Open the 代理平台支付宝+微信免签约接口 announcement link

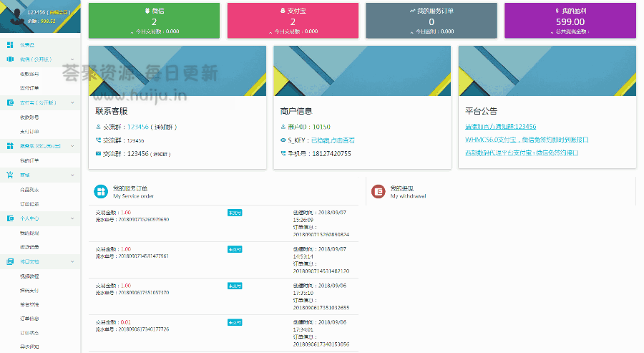coord(522,153)
